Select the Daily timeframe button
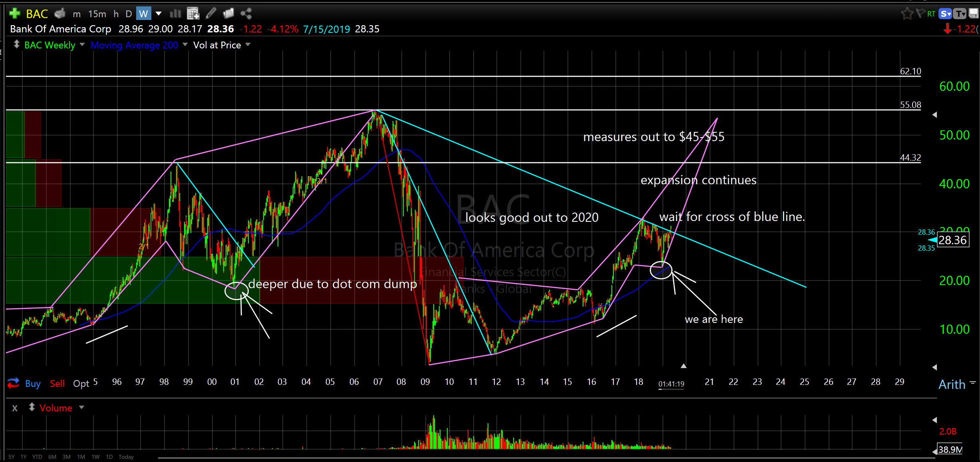The width and height of the screenshot is (980, 462). [129, 14]
